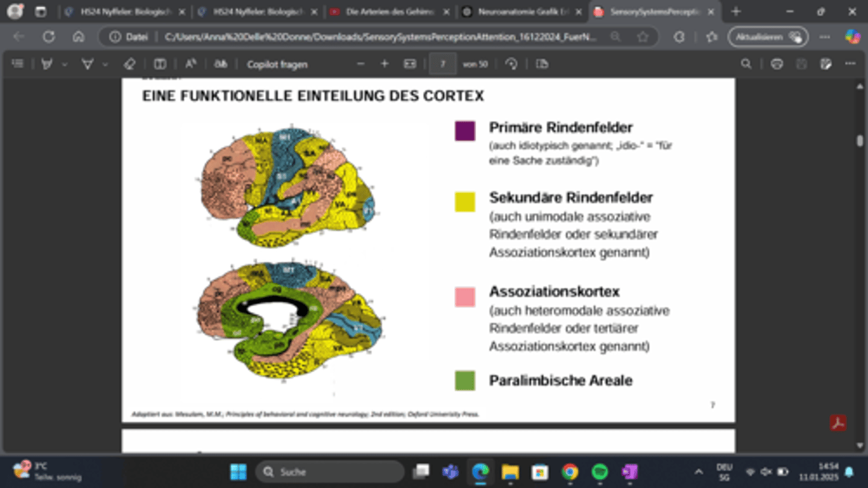Click the Datei site info indicator
The width and height of the screenshot is (868, 488).
point(128,37)
